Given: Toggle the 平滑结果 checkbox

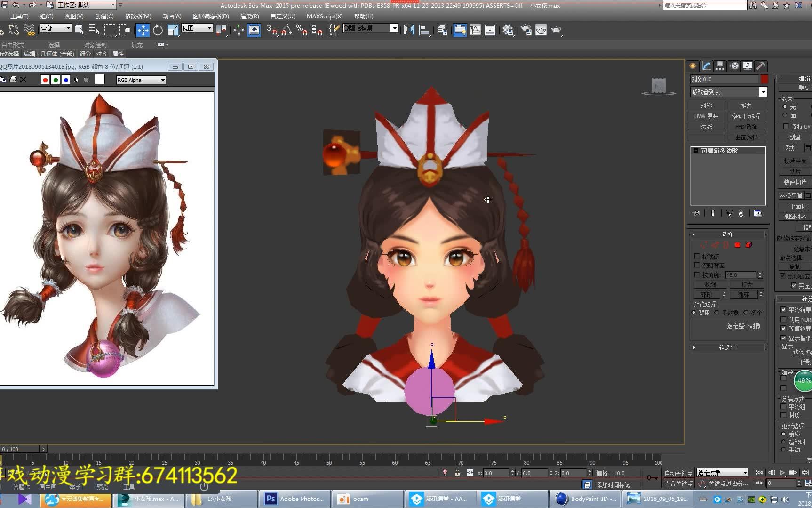Looking at the screenshot, I should point(784,310).
